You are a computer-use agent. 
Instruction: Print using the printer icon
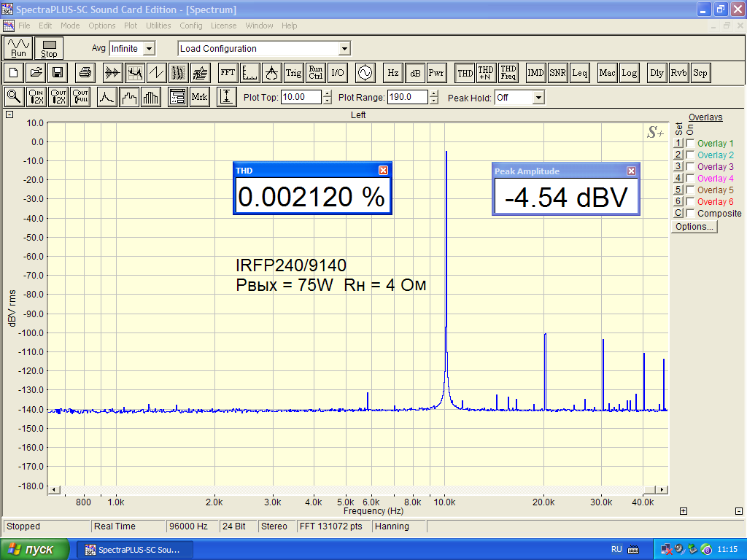coord(85,72)
